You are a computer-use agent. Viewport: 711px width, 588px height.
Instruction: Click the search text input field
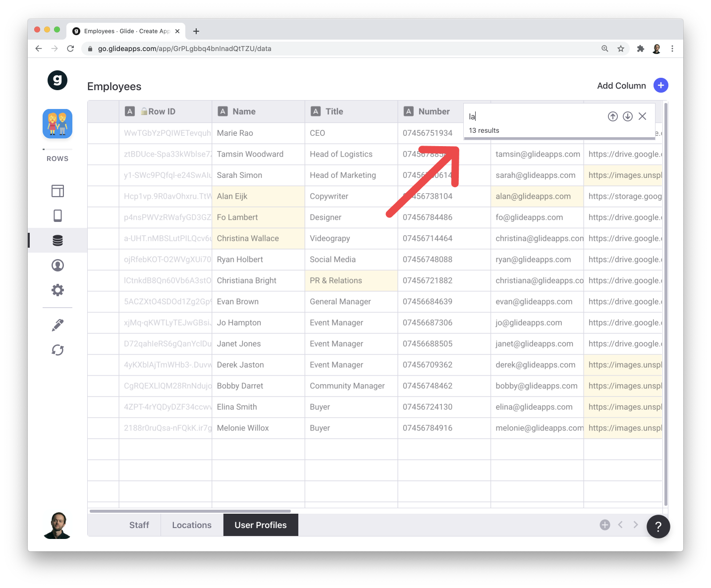[535, 116]
